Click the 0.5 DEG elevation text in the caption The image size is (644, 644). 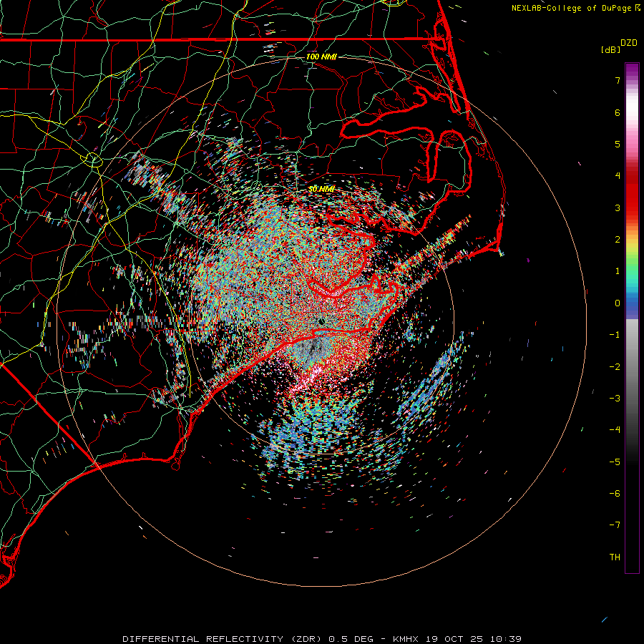(x=351, y=639)
